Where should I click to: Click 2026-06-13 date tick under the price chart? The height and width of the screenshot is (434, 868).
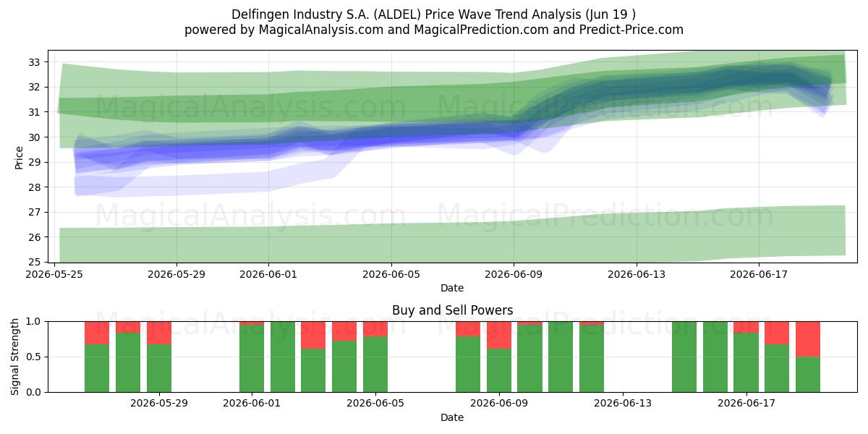tap(637, 274)
